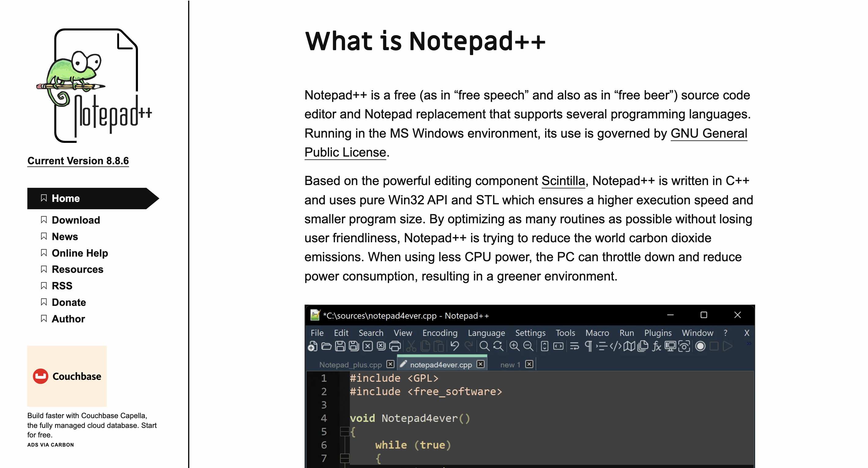Screen dimensions: 868x468
Task: Click the Current Version 8.8.6 link
Action: pos(78,161)
